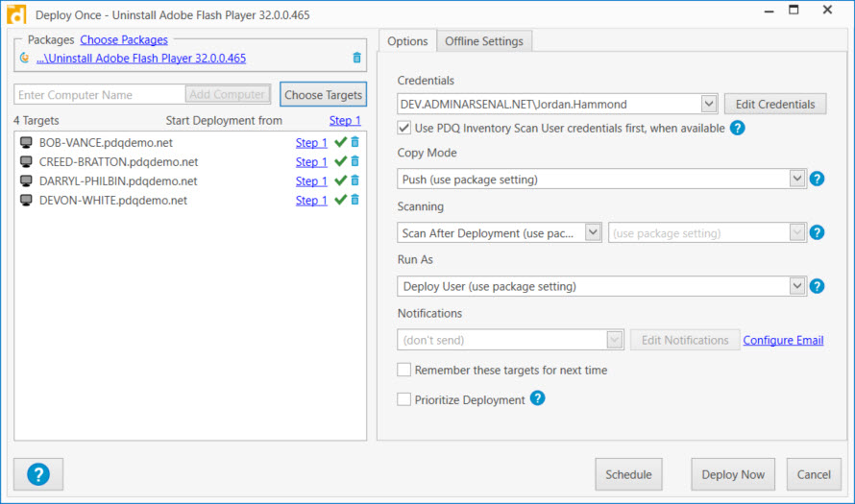The height and width of the screenshot is (504, 855).
Task: Remove CREED-BRATTON target with trash icon
Action: [x=355, y=161]
